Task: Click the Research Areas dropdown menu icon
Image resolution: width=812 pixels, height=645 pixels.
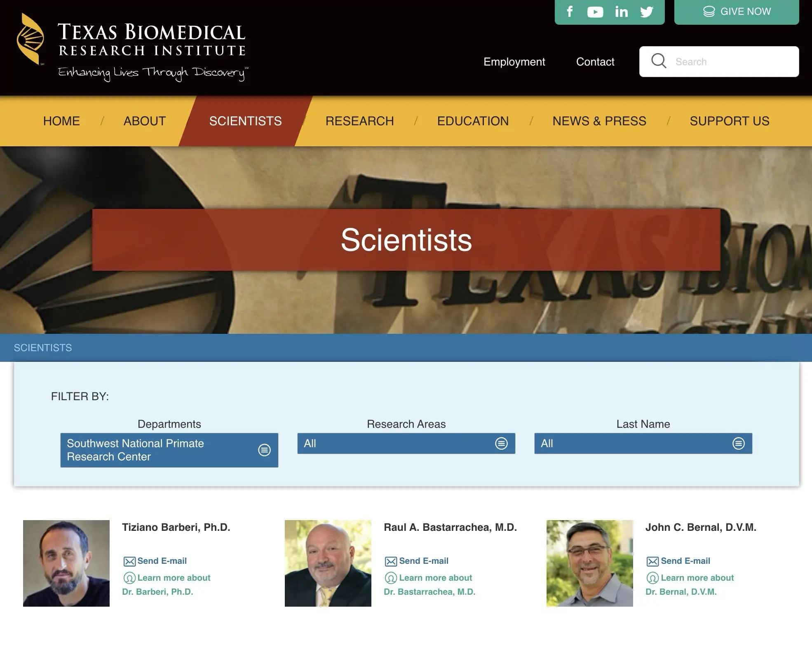Action: [x=501, y=443]
